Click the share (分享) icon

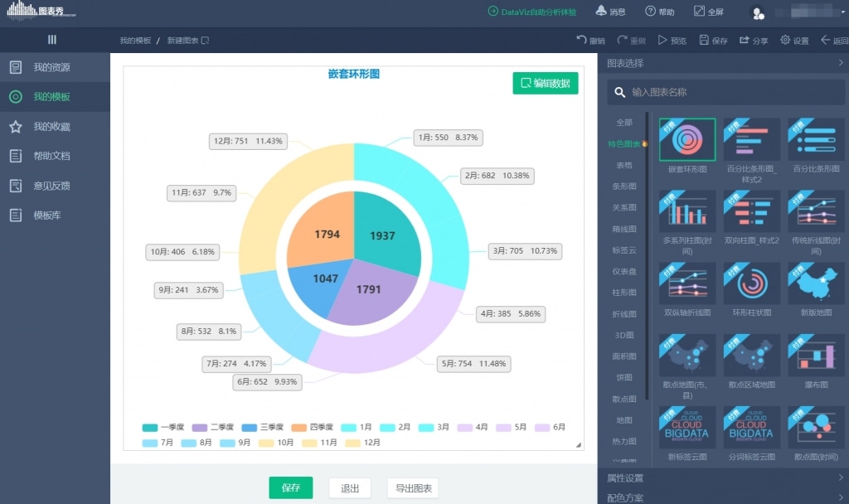(x=745, y=40)
